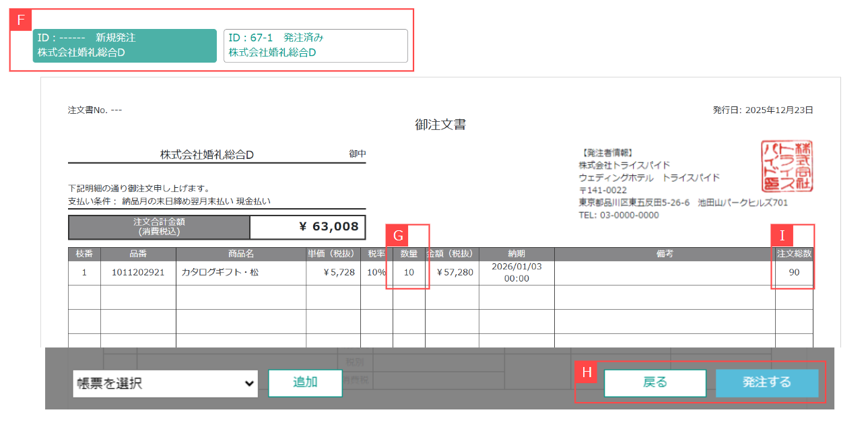Select the new order tab 新規発注

click(125, 45)
